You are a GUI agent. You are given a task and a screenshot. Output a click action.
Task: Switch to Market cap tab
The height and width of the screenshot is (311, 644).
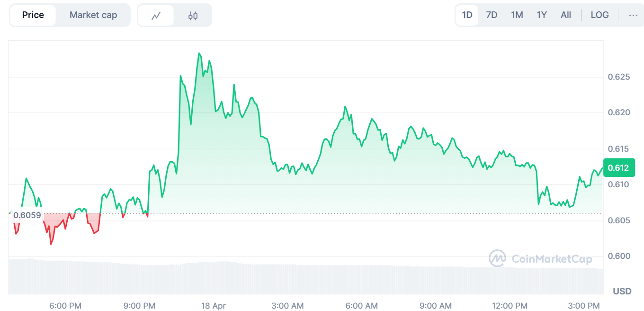[93, 15]
